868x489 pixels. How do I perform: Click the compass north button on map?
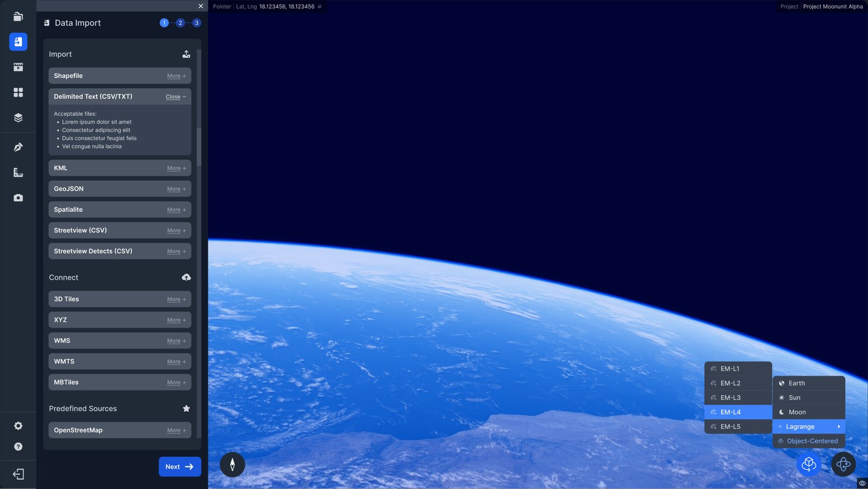point(232,465)
